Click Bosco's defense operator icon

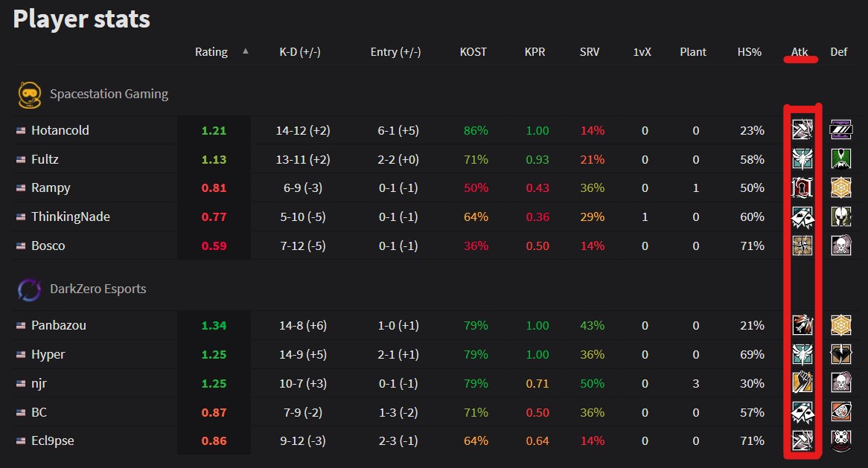pyautogui.click(x=841, y=246)
